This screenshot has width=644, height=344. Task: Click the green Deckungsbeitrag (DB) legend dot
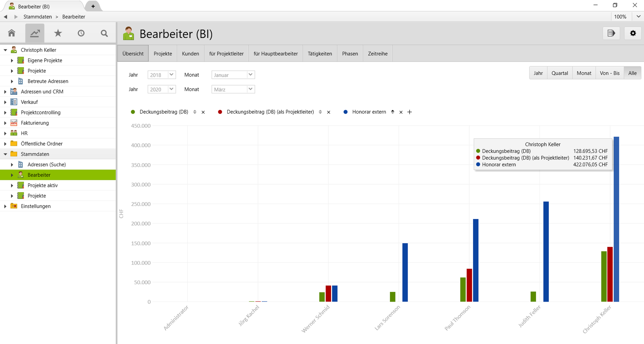pos(133,112)
